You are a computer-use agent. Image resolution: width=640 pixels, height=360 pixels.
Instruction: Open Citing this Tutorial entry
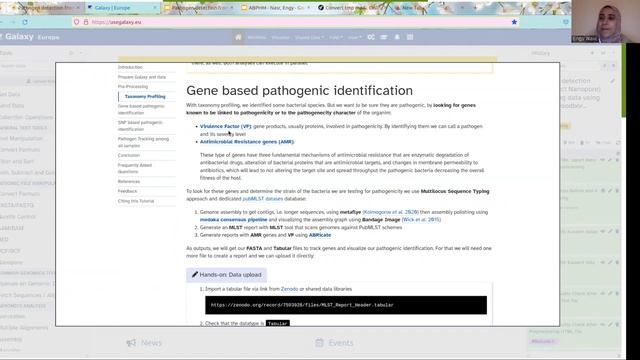(x=136, y=201)
